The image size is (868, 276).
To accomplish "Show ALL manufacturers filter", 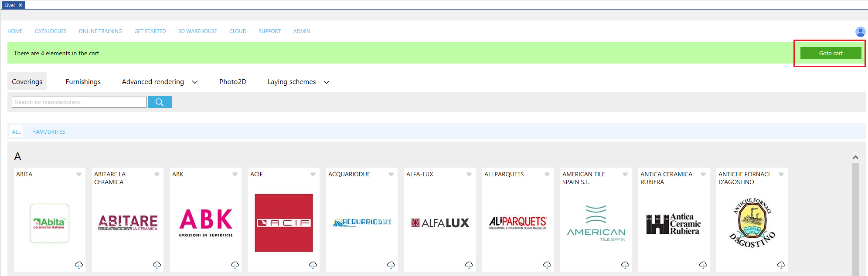I will click(16, 132).
